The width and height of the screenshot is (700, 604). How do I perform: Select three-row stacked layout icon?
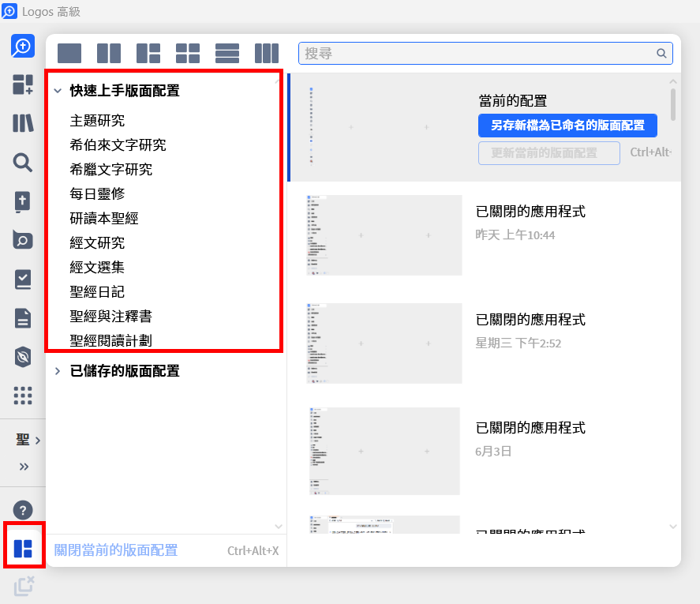click(x=227, y=54)
